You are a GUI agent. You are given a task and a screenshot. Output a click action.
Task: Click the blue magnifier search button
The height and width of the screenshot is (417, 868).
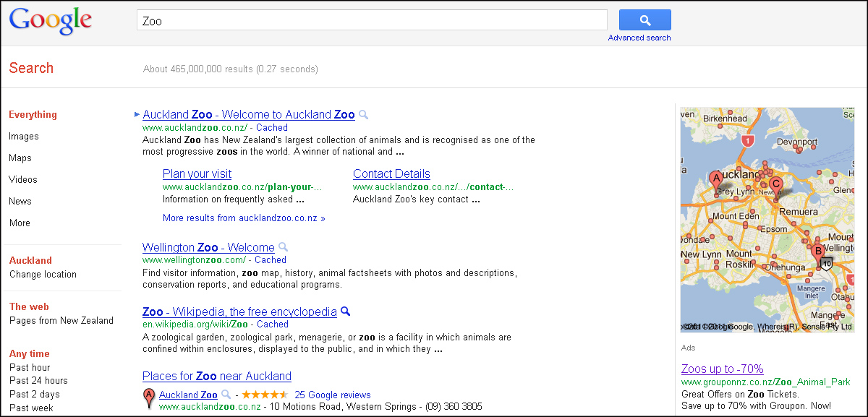point(644,20)
